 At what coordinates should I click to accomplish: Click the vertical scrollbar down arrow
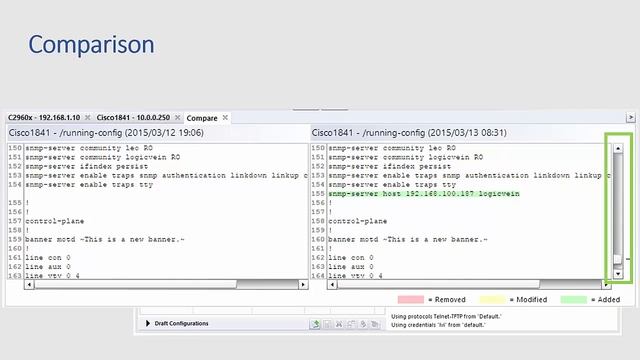(x=618, y=274)
